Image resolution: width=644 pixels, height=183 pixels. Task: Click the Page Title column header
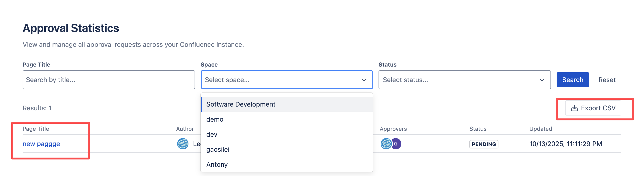tap(36, 129)
